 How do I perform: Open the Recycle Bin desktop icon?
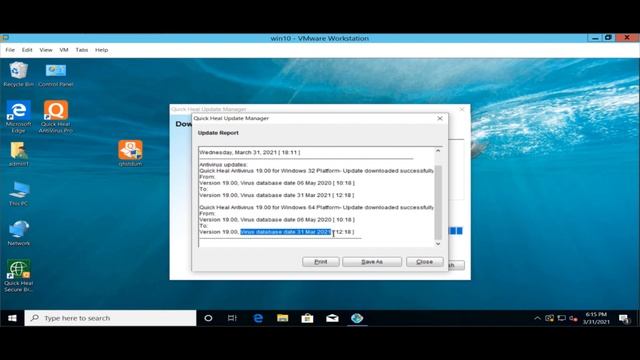coord(18,74)
